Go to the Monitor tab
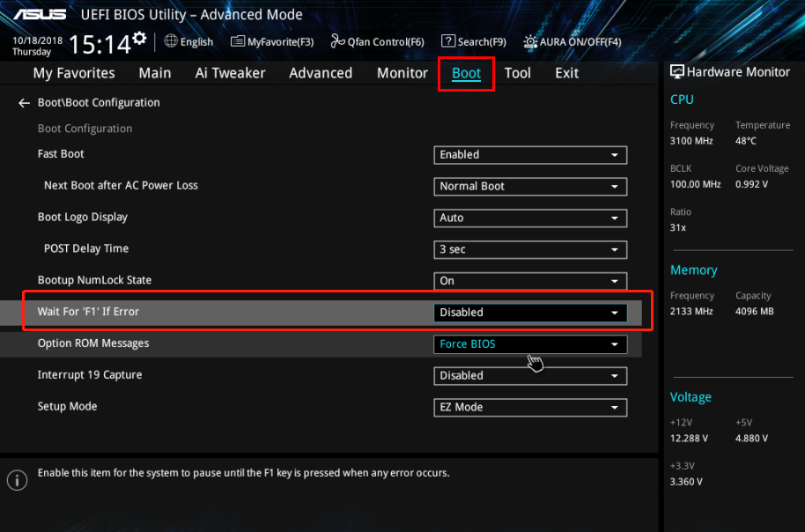The image size is (805, 532). click(x=402, y=73)
